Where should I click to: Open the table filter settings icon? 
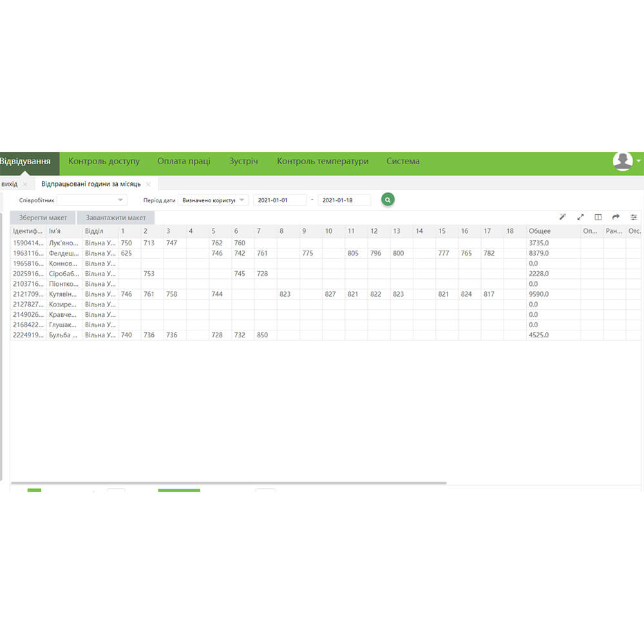[x=634, y=217]
